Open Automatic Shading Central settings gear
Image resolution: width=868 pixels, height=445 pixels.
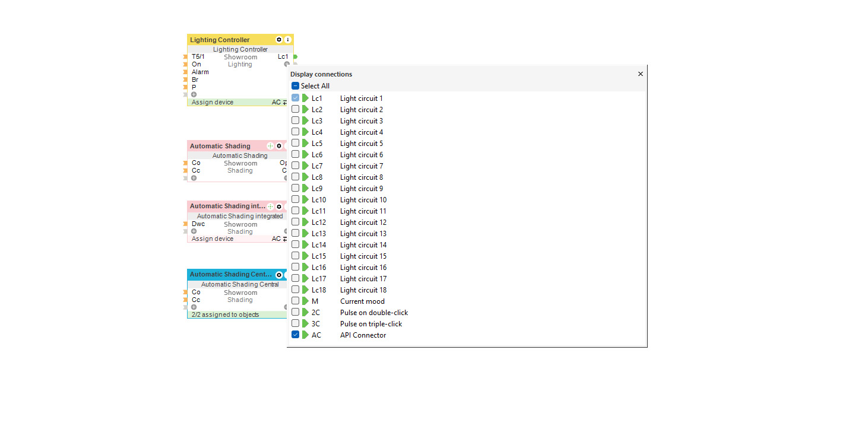(279, 275)
